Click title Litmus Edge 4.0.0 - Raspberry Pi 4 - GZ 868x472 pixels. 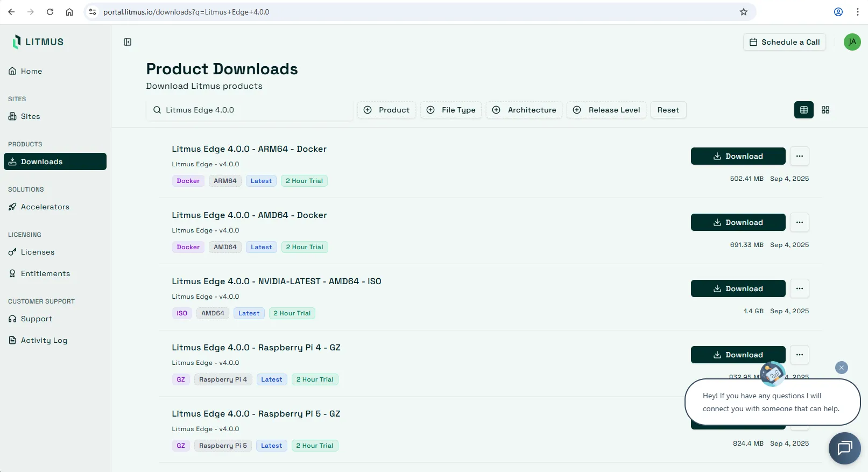point(256,348)
